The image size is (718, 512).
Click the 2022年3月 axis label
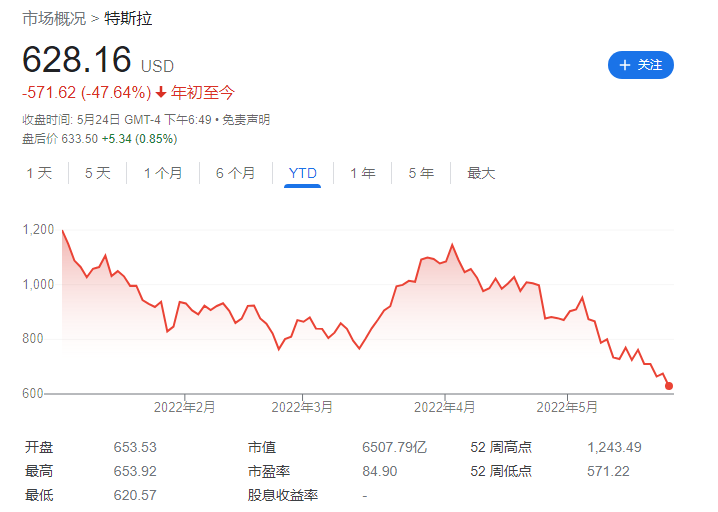[x=302, y=407]
